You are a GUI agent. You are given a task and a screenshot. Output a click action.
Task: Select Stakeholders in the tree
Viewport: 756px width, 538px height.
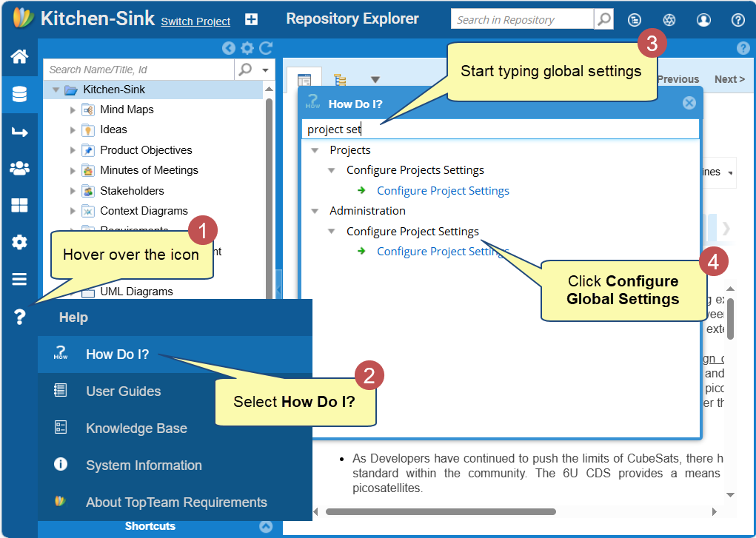click(132, 190)
